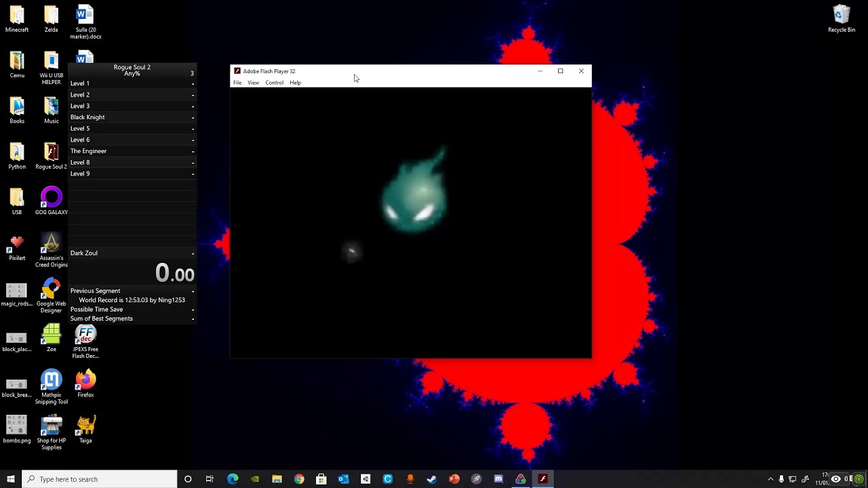The height and width of the screenshot is (488, 868).
Task: Click the Mathpix Snipping Tool icon
Action: click(x=51, y=387)
